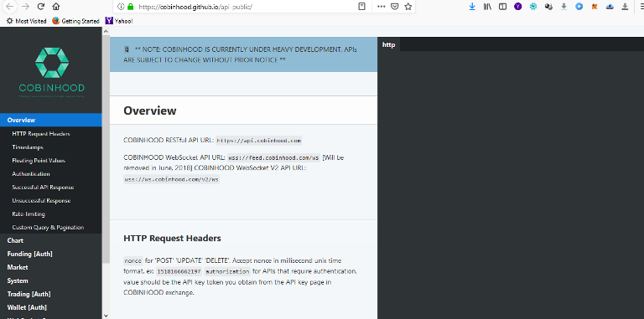Click the wss://feed.cobinhood.com/ws code text

click(x=273, y=158)
